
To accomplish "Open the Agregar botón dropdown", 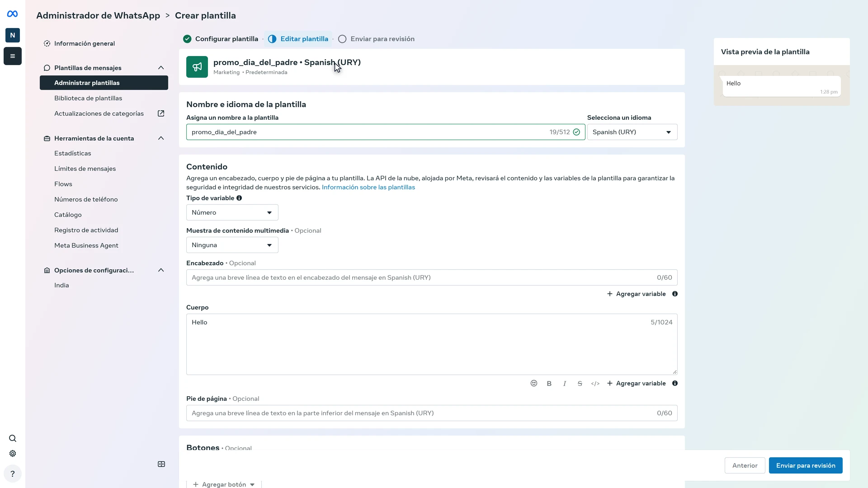I will 224,484.
